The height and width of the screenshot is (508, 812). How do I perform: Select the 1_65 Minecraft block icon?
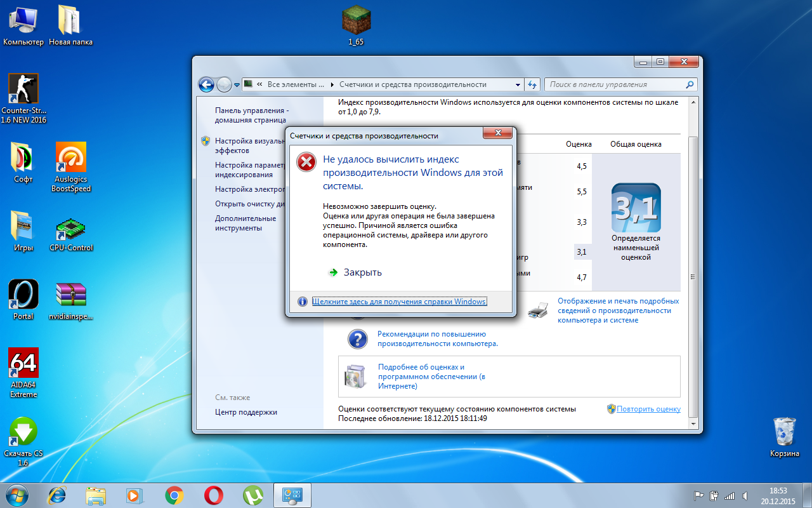tap(356, 25)
